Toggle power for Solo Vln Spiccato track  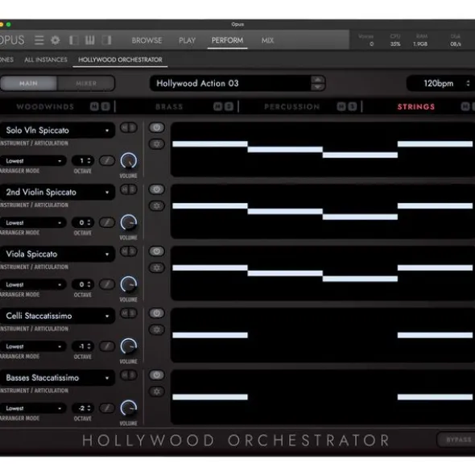[157, 127]
